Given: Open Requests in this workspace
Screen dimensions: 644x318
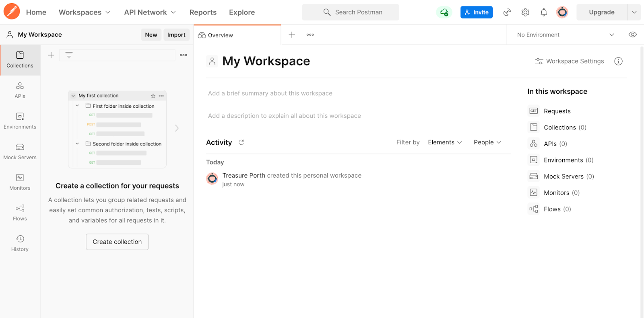Looking at the screenshot, I should click(549, 111).
